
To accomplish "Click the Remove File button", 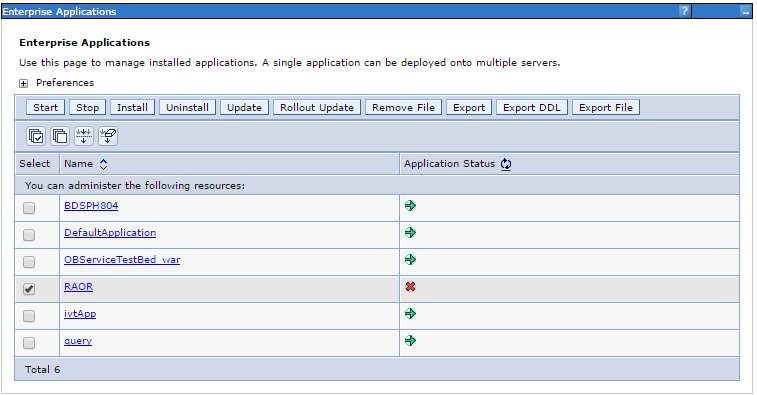I will coord(403,108).
